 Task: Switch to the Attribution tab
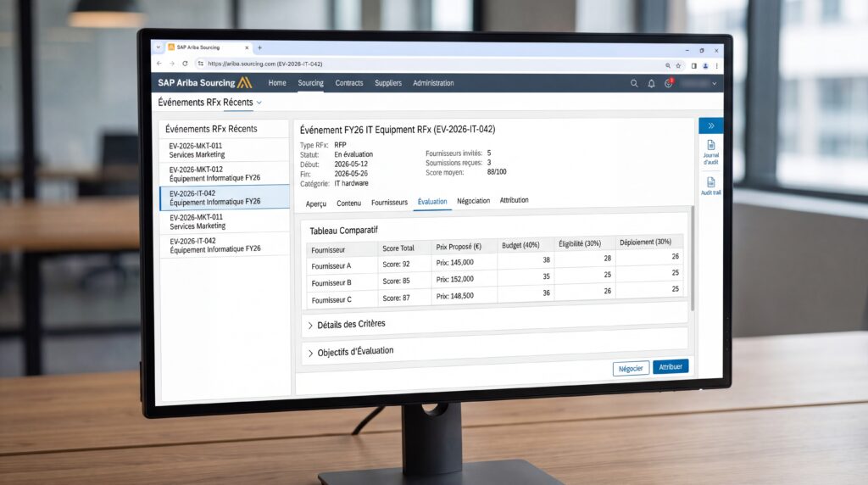[x=515, y=200]
